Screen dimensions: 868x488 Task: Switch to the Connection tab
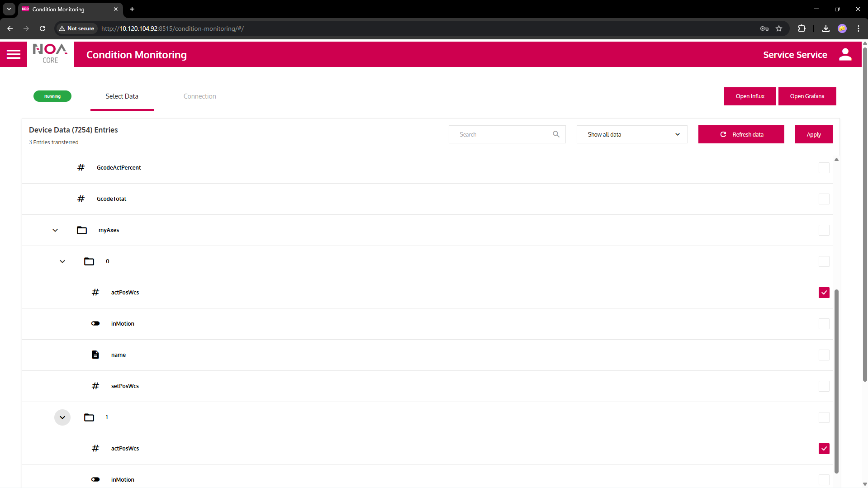point(199,96)
